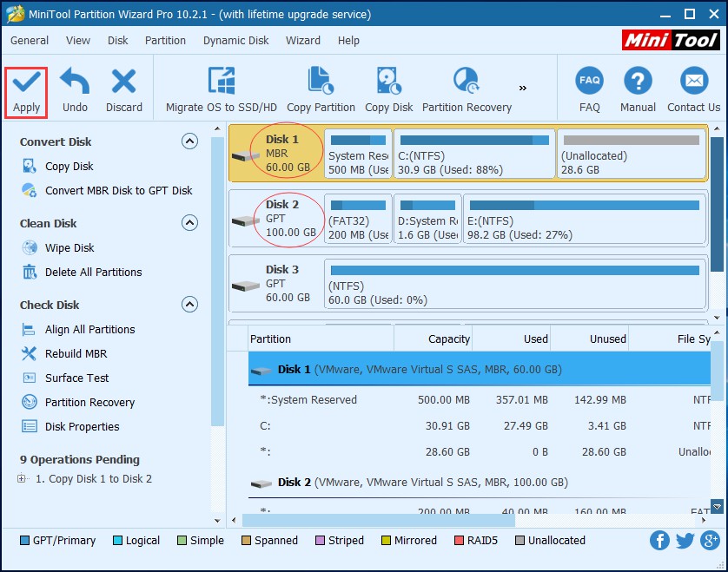Open Partition Recovery in Check Disk panel
The height and width of the screenshot is (572, 728).
(x=78, y=402)
